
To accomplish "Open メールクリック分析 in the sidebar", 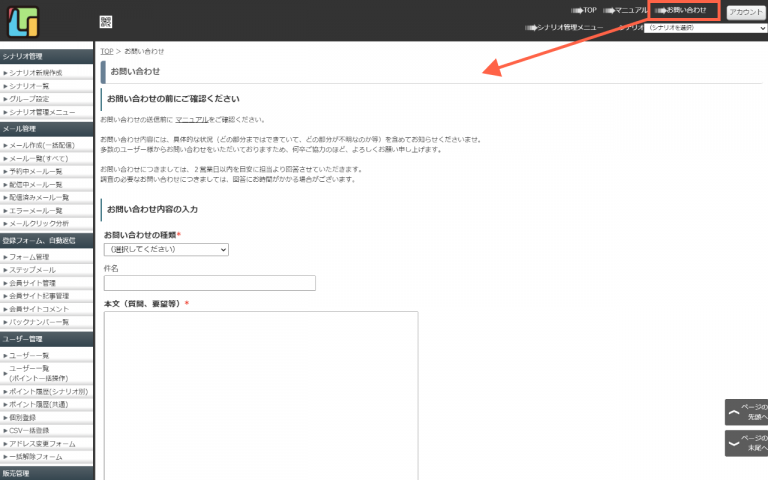I will tap(39, 223).
